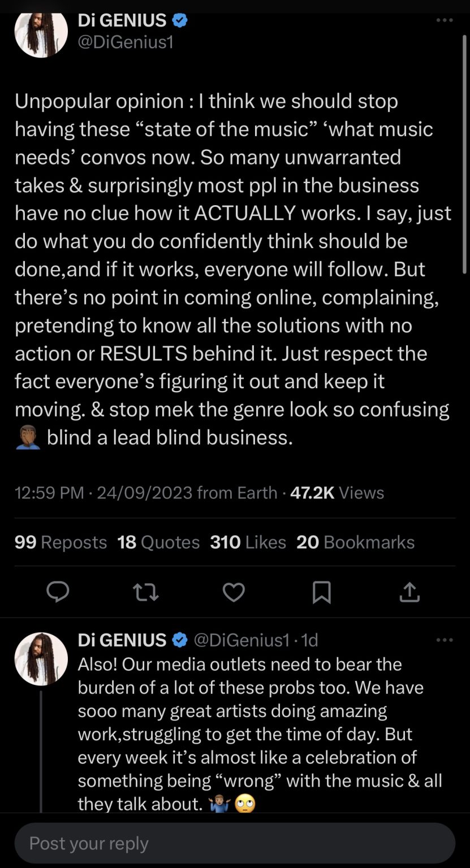Screen dimensions: 470x868
Task: Open the 47.2K Views analytics
Action: click(337, 493)
